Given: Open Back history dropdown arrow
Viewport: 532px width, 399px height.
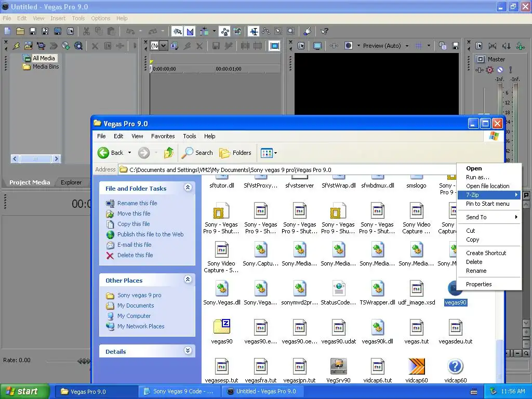Looking at the screenshot, I should 129,153.
